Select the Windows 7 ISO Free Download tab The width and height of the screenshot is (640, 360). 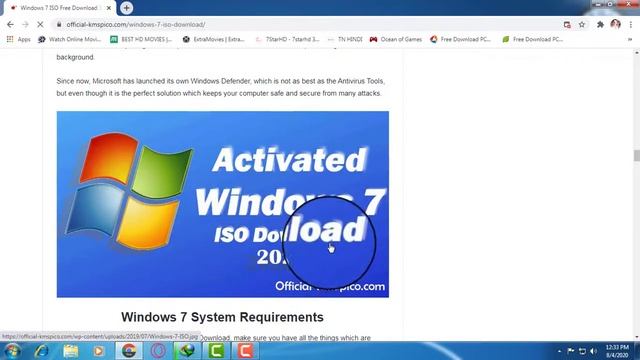coord(60,8)
